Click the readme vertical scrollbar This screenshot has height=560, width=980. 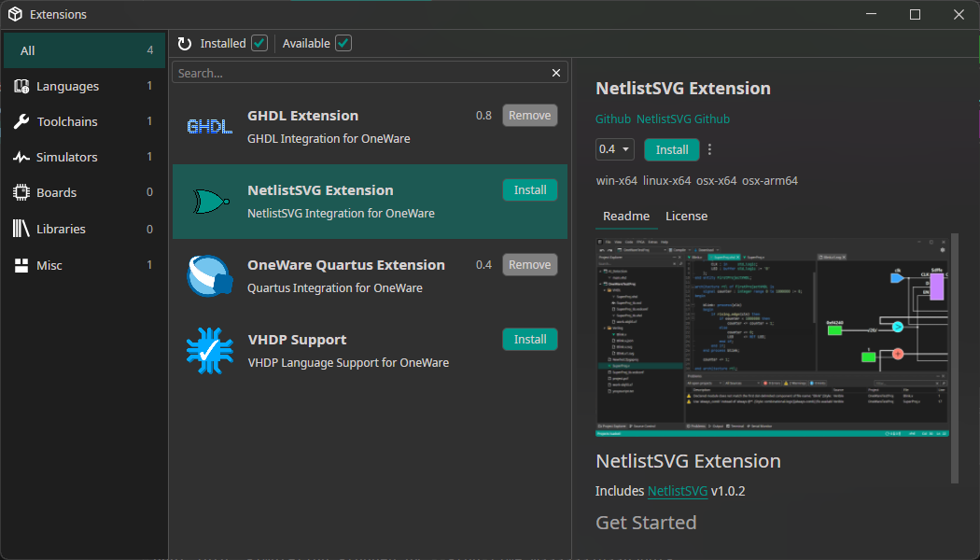click(954, 359)
